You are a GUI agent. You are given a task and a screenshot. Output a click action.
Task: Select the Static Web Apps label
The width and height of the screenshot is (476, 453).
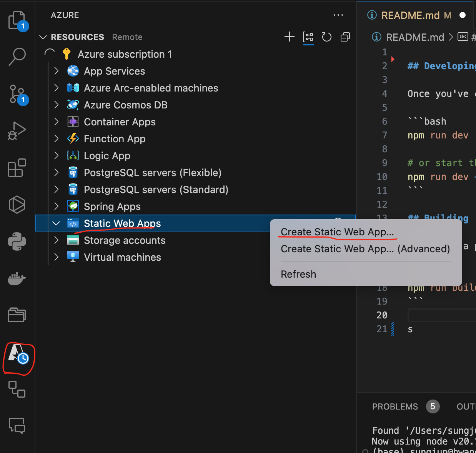pos(122,223)
